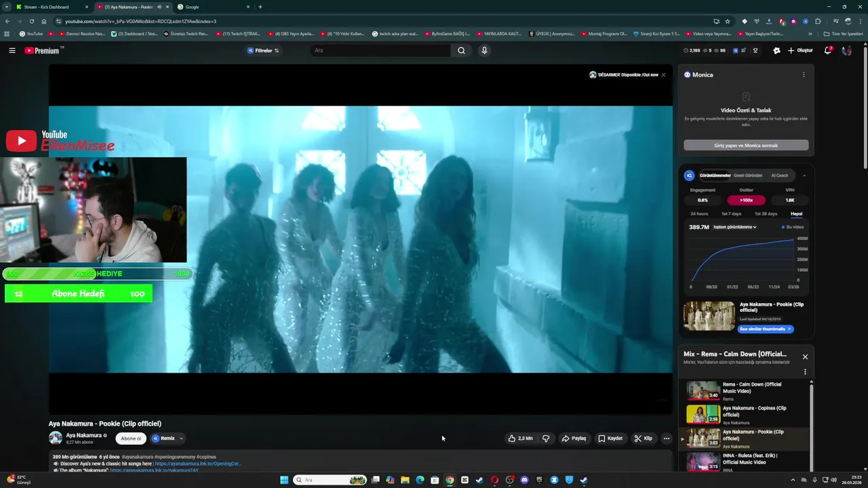
Task: Like the Pookie video
Action: click(520, 439)
